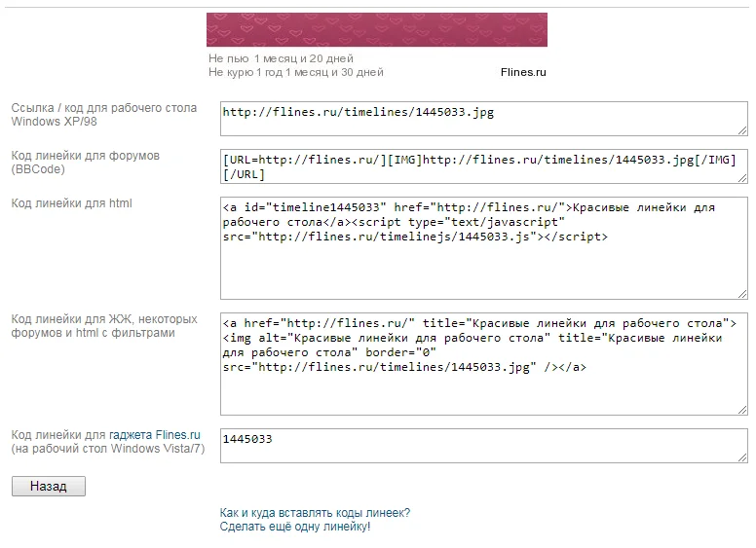The image size is (756, 548).
Task: Grab the resize handle of the html code field
Action: (742, 294)
